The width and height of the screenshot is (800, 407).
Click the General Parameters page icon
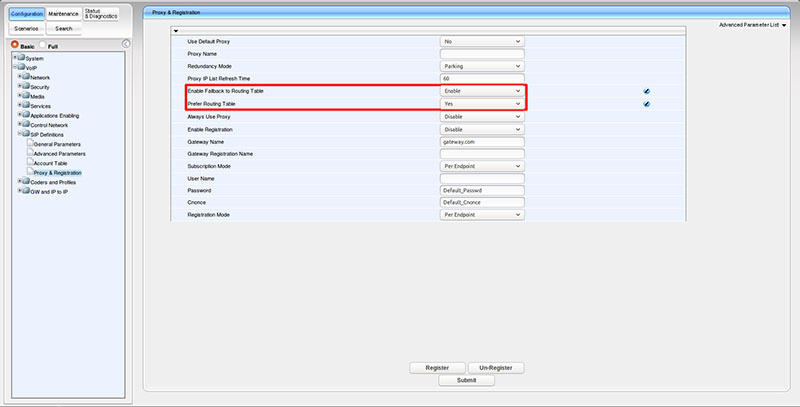tap(30, 143)
